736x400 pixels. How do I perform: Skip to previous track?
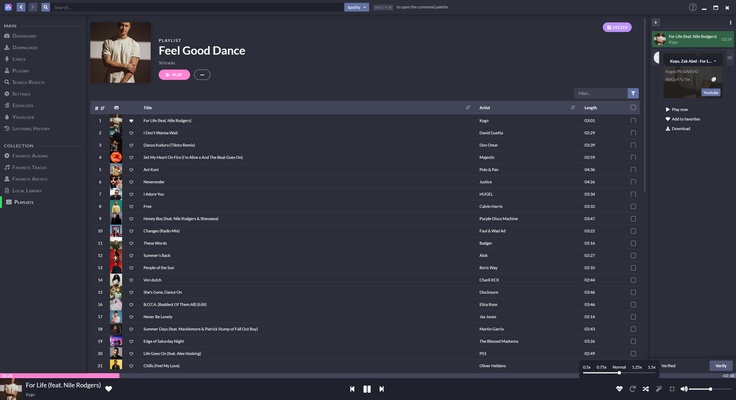click(x=352, y=389)
